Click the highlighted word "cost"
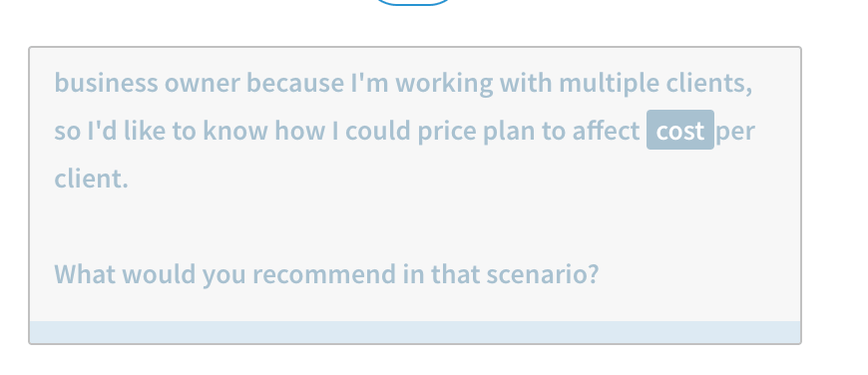Screen dimensions: 868x375 [679, 131]
